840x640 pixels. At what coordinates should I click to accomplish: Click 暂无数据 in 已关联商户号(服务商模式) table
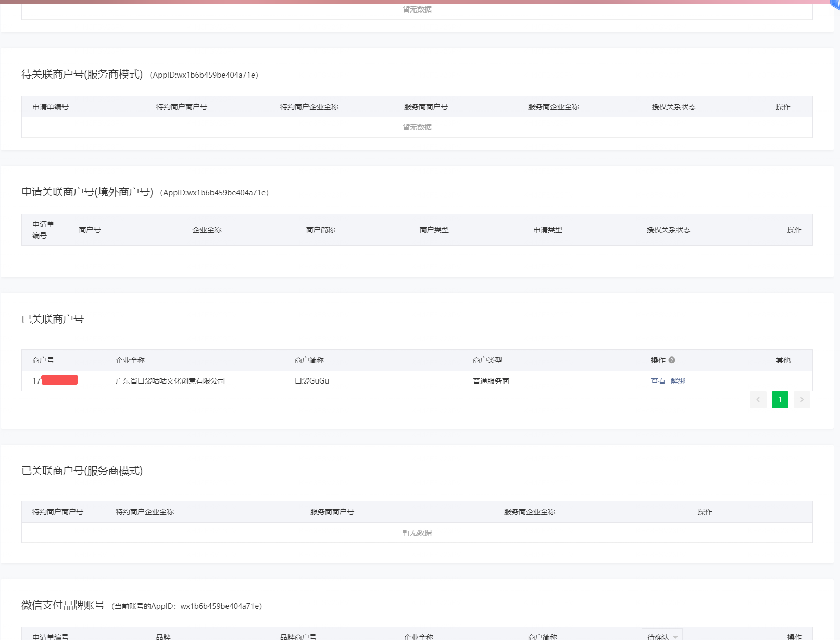[x=417, y=533]
